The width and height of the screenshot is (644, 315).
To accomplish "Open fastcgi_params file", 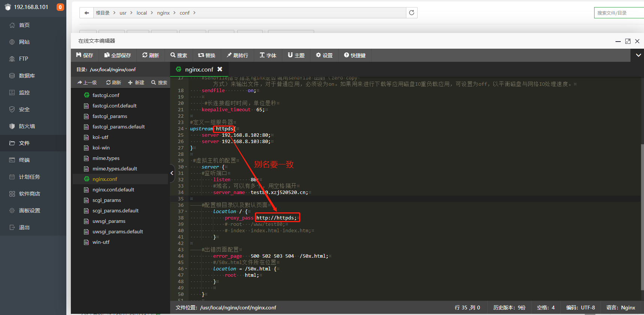I will tap(110, 116).
